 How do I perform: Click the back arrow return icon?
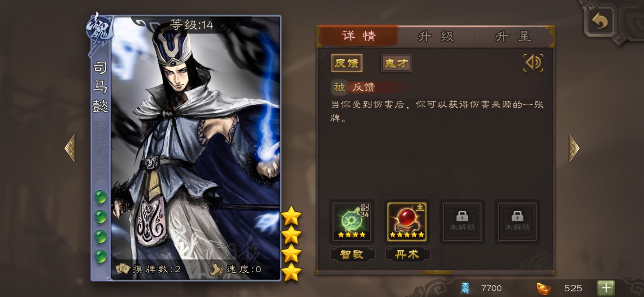[x=600, y=21]
